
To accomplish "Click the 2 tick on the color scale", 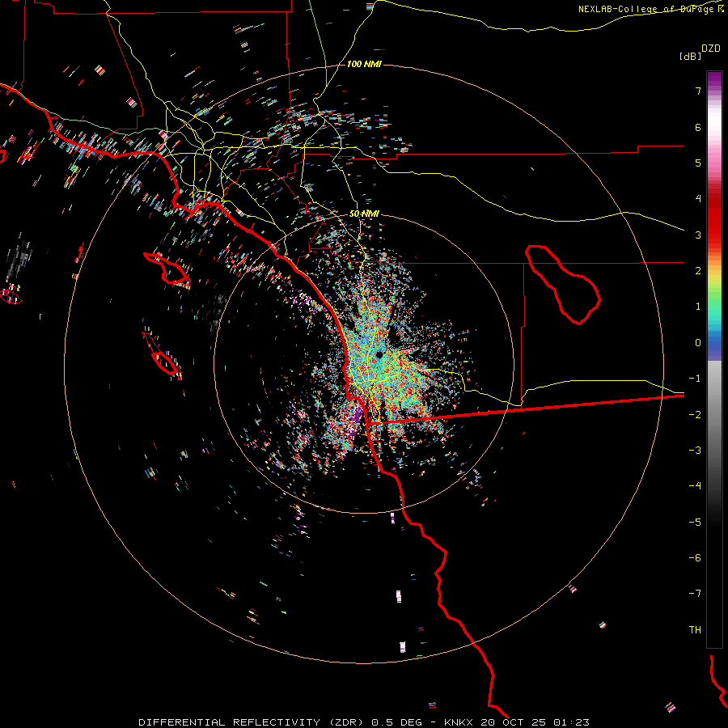I will pyautogui.click(x=698, y=271).
